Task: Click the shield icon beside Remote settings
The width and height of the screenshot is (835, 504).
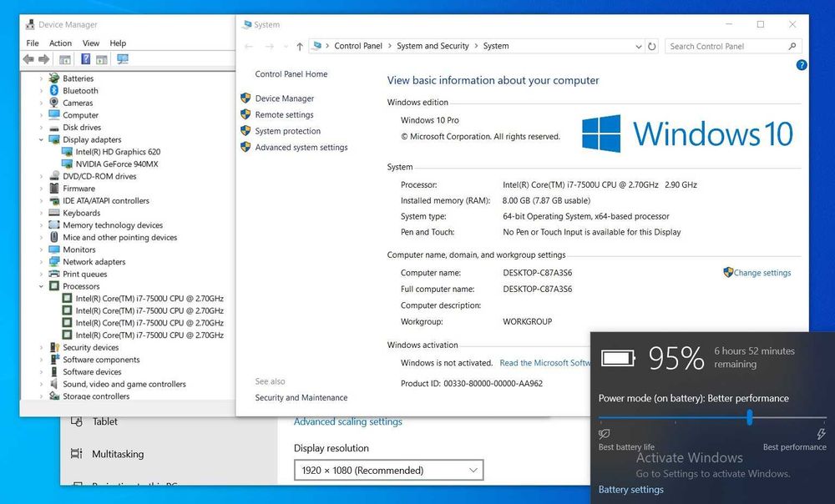Action: (245, 114)
